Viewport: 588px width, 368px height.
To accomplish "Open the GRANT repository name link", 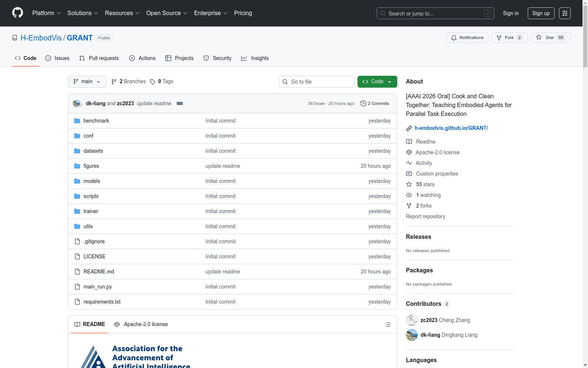I will point(80,38).
